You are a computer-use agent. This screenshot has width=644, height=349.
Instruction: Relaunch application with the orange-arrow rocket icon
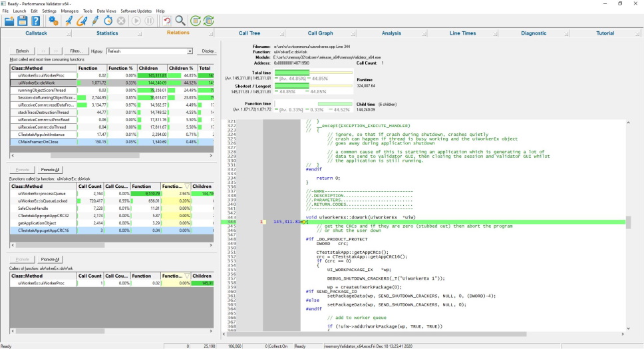point(82,21)
